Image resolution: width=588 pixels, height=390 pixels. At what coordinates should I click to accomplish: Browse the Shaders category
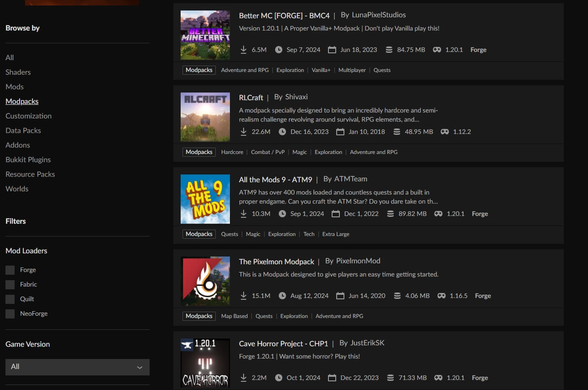point(18,72)
